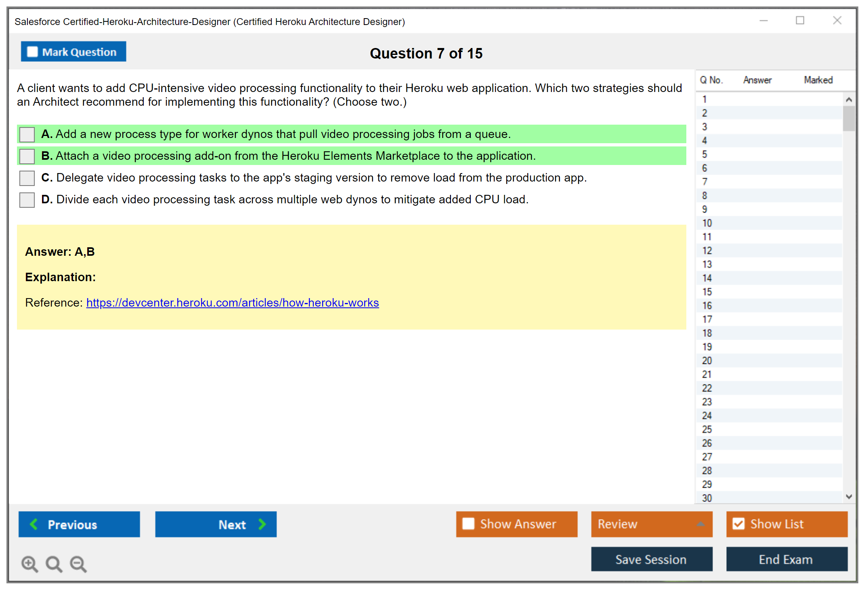Check answer option A checkbox
Screen dimensions: 868x593
[x=27, y=134]
